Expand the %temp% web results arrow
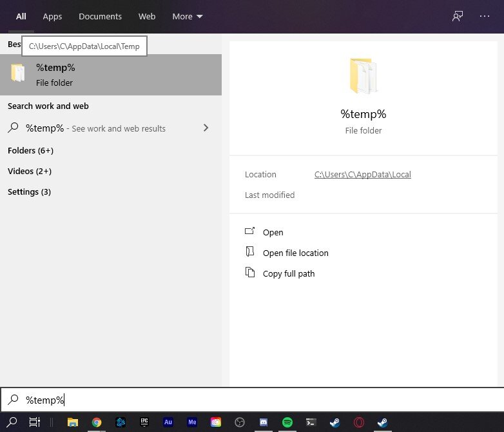The height and width of the screenshot is (432, 504). click(x=206, y=128)
